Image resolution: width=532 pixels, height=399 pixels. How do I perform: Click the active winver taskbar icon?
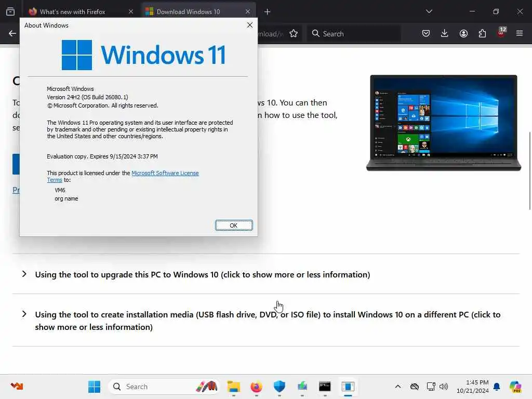(348, 387)
